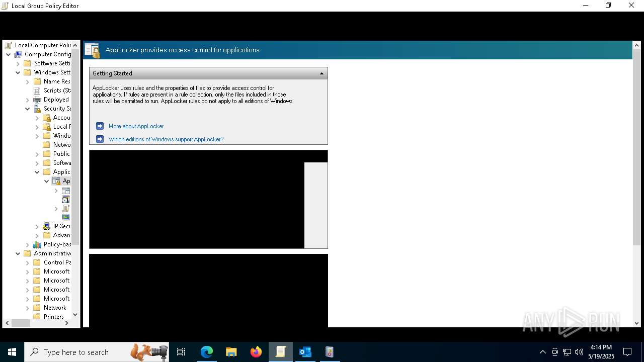This screenshot has width=644, height=362.
Task: Collapse the Security Settings node
Action: [x=28, y=109]
